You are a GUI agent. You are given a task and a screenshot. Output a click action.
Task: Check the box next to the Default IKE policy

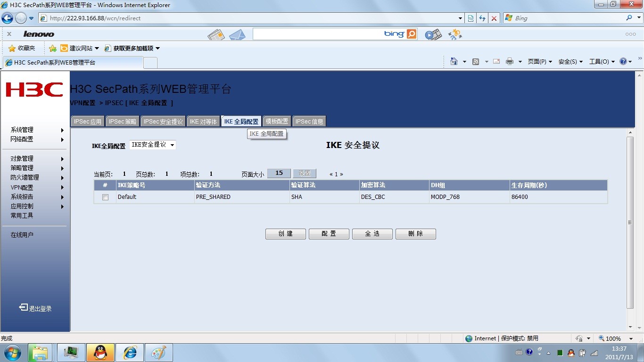coord(105,197)
